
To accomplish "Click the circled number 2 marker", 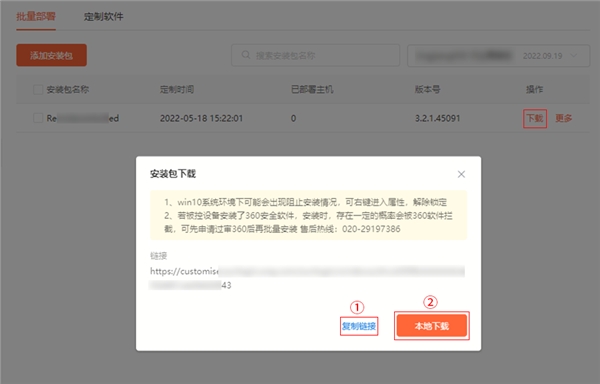I will point(430,302).
